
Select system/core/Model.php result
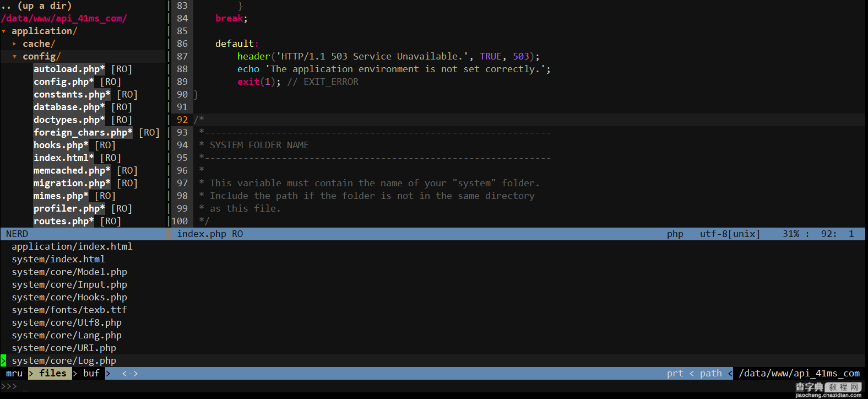tap(69, 272)
